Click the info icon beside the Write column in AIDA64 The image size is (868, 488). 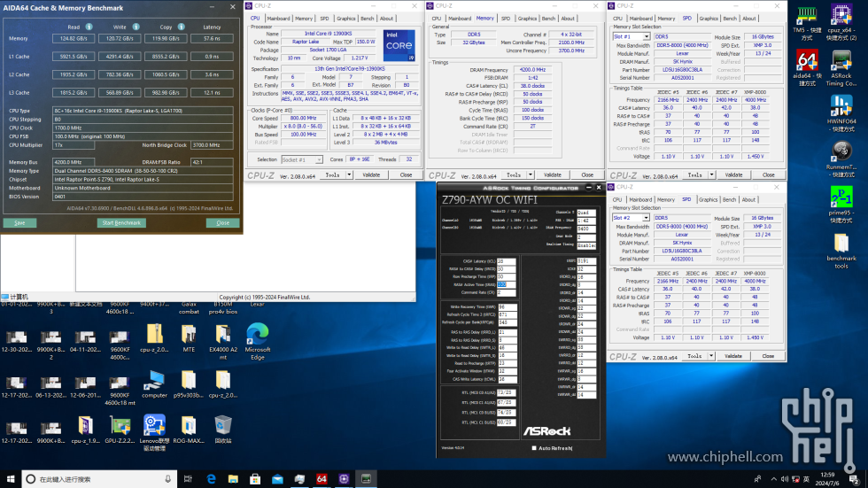[136, 27]
